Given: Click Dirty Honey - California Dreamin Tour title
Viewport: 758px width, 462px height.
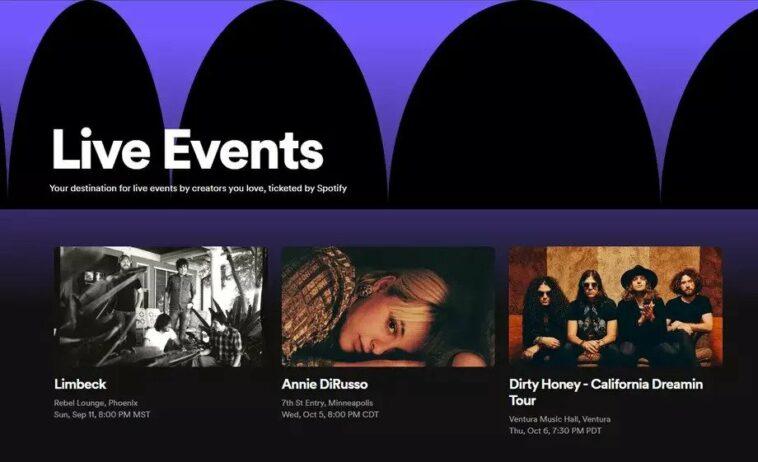Looking at the screenshot, I should point(606,392).
